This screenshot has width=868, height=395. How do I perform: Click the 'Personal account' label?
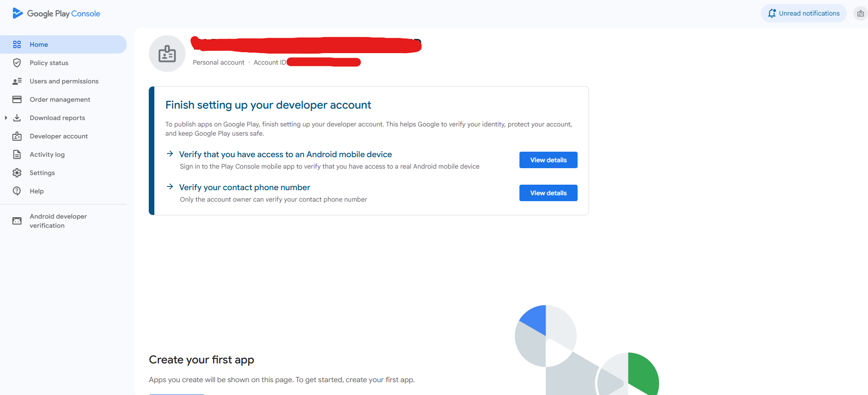[218, 62]
